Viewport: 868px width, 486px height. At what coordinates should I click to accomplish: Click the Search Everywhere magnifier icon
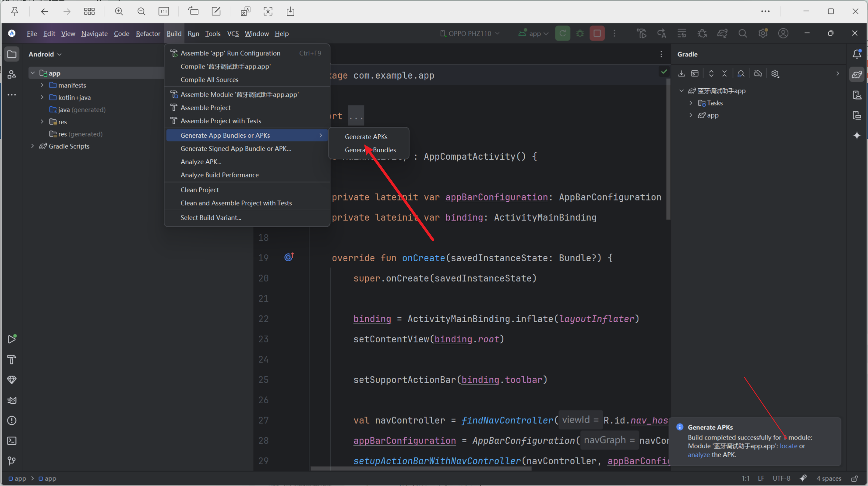pos(742,33)
